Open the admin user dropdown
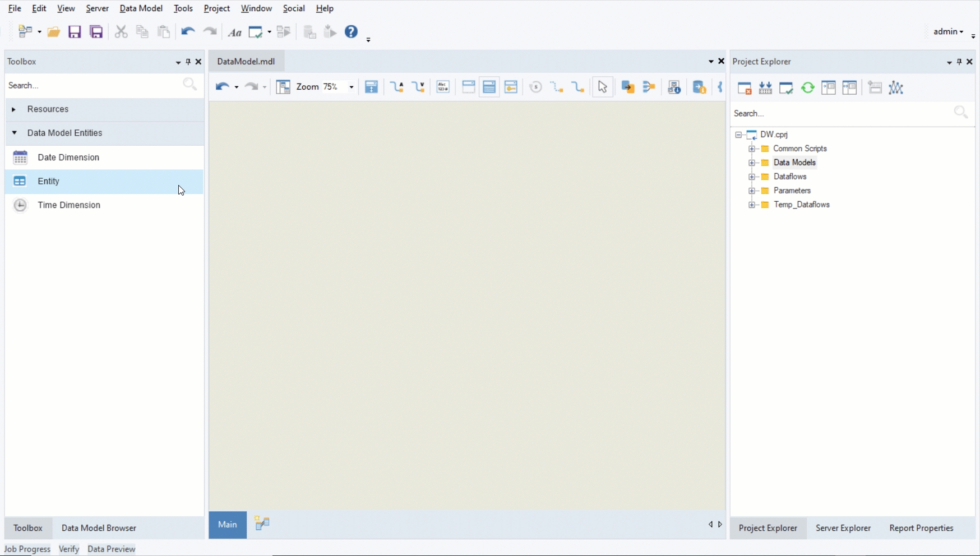 click(948, 32)
